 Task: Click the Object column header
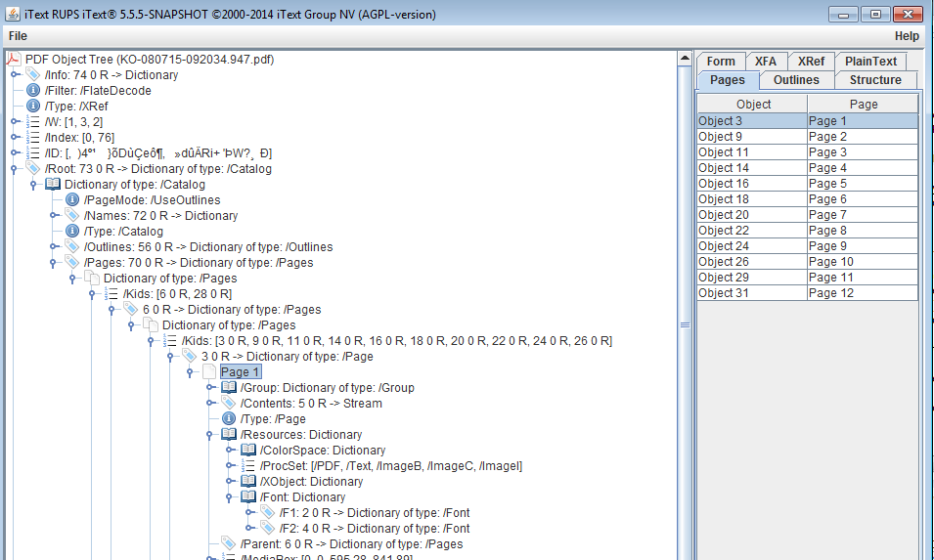pos(753,105)
